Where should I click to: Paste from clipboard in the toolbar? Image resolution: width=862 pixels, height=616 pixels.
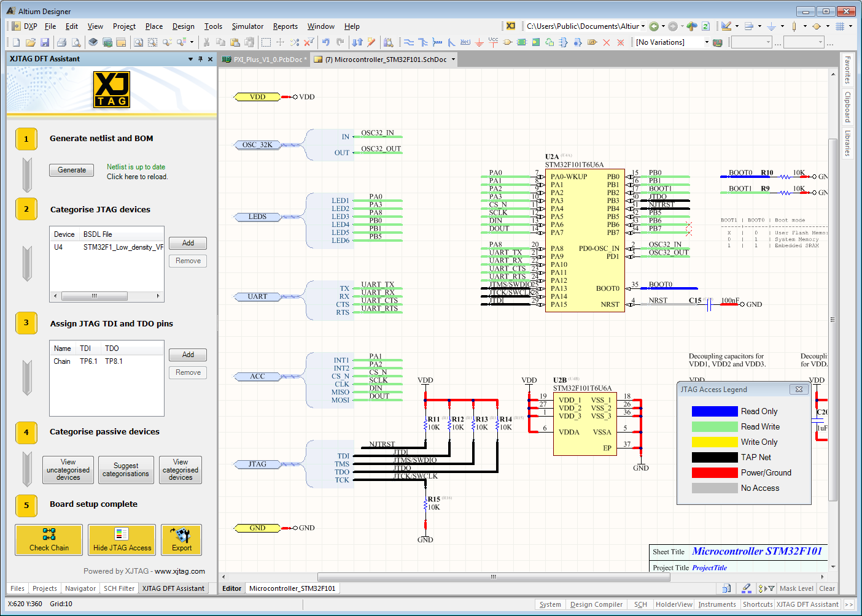(x=235, y=42)
